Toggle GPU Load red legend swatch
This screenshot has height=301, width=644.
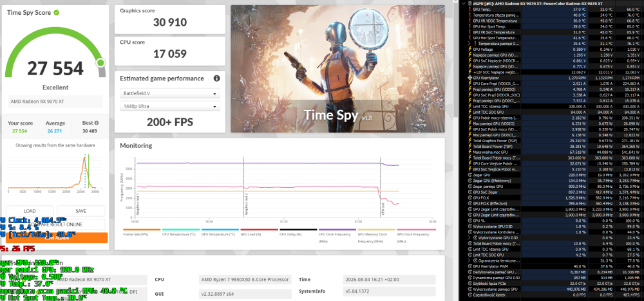coord(259,230)
